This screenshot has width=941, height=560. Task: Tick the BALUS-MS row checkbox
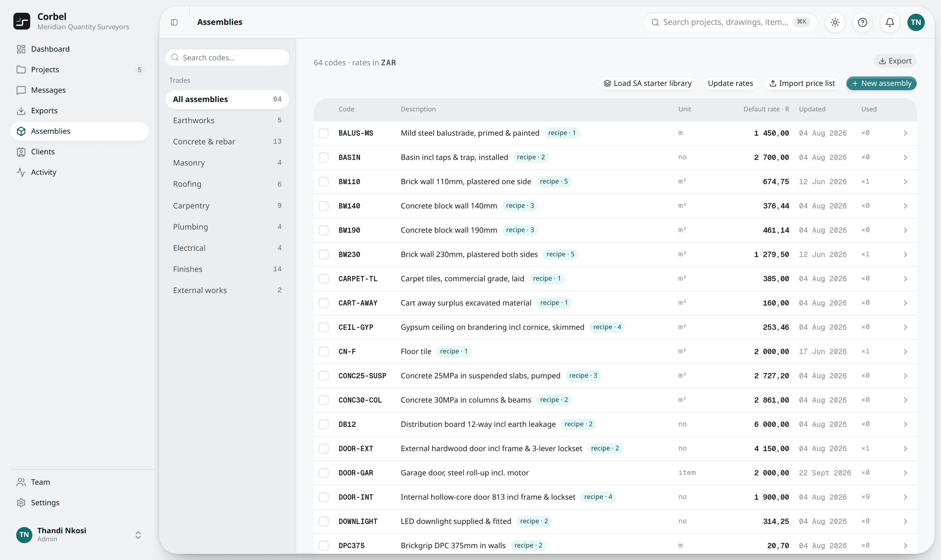324,133
